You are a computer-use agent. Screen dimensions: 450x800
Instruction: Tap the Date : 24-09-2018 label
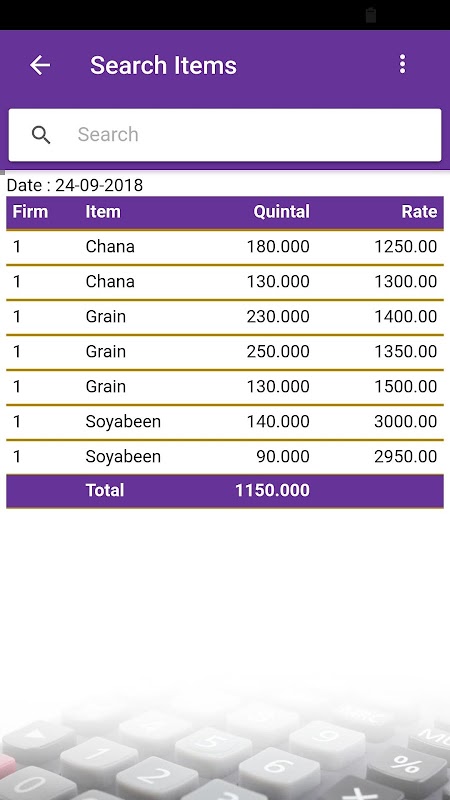click(74, 185)
